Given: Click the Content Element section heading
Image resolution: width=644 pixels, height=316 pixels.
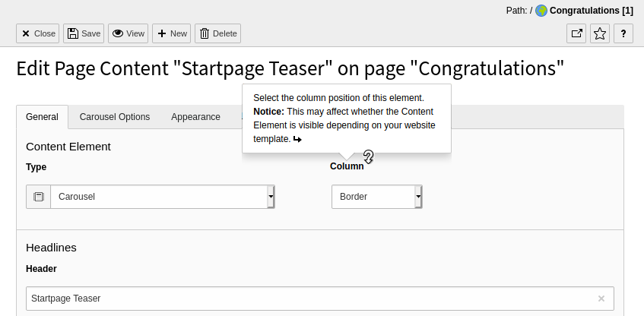Looking at the screenshot, I should [68, 147].
